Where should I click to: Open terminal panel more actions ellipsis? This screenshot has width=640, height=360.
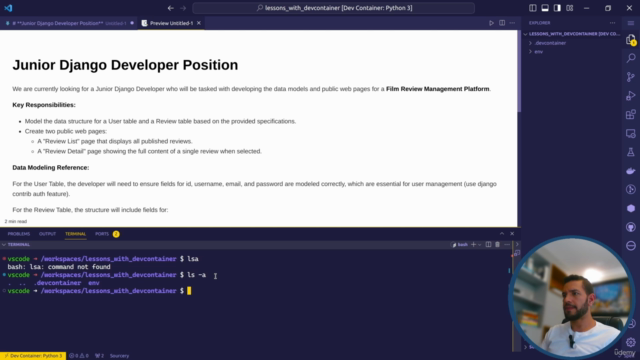(x=507, y=244)
